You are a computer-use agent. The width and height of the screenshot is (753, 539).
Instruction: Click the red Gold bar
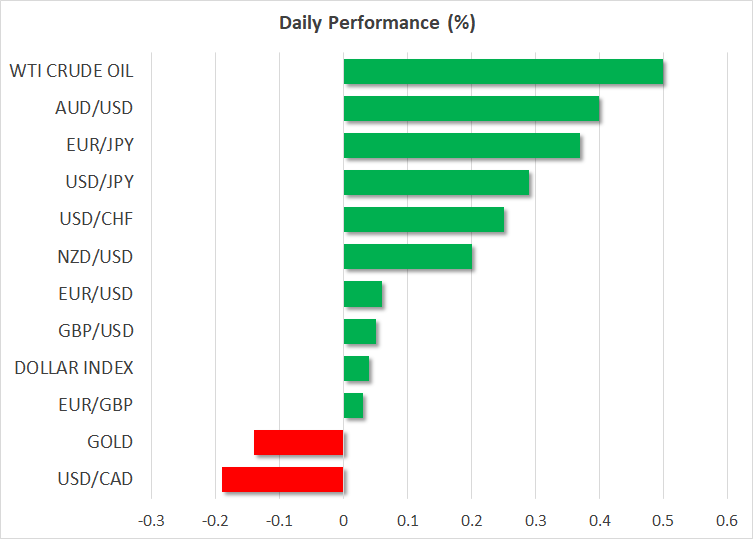click(x=298, y=442)
